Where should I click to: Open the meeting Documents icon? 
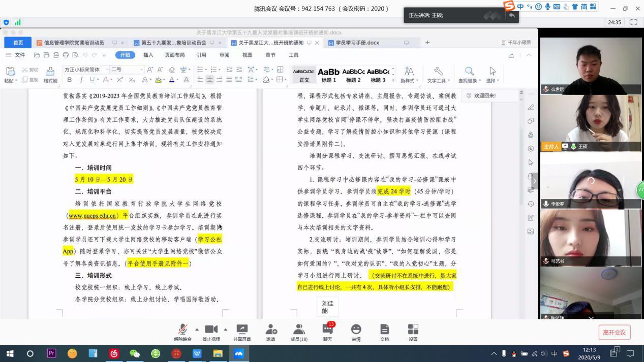tap(384, 331)
